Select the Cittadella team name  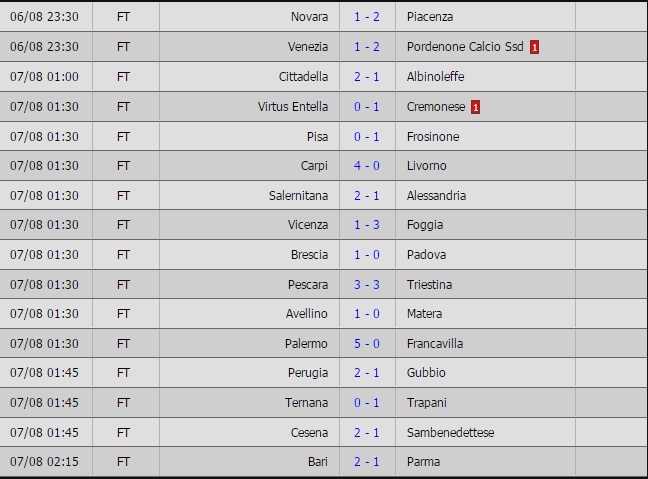click(x=303, y=77)
